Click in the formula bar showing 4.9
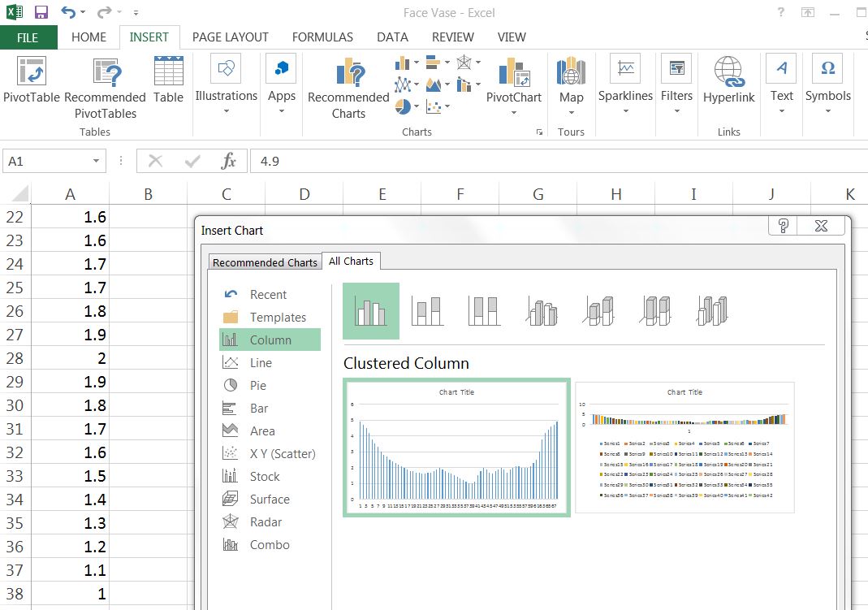 [x=559, y=161]
